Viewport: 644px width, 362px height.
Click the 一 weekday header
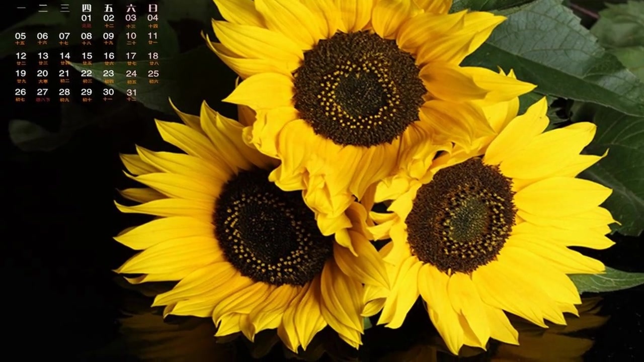coord(21,8)
